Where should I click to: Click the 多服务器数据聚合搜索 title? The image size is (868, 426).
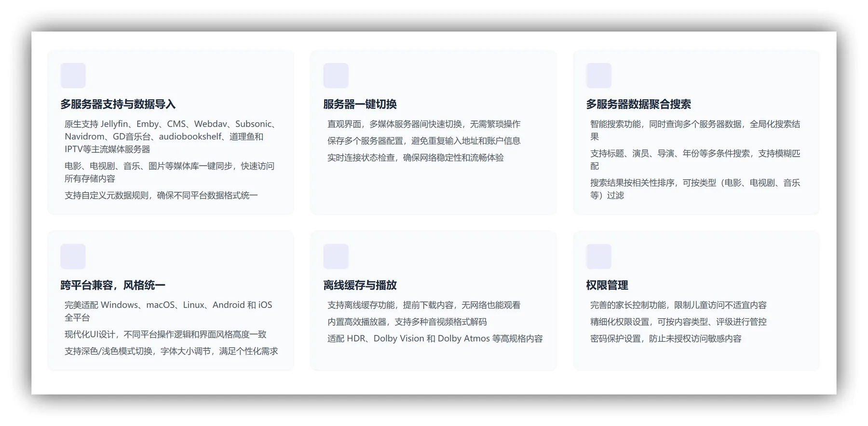638,104
